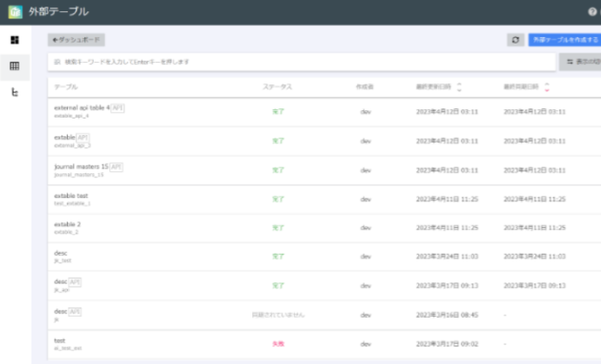Viewport: 601px width, 364px height.
Task: Click the magnifier icon in search box
Action: 58,62
